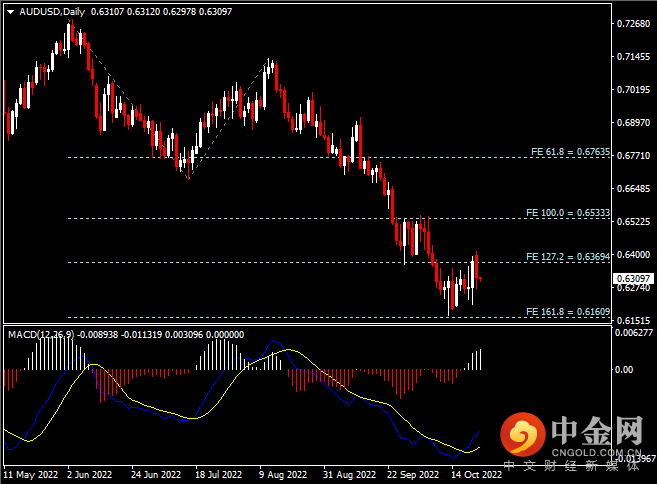Viewport: 657px width, 484px height.
Task: Select the FE 100.0 = 0.65333 label
Action: point(568,213)
